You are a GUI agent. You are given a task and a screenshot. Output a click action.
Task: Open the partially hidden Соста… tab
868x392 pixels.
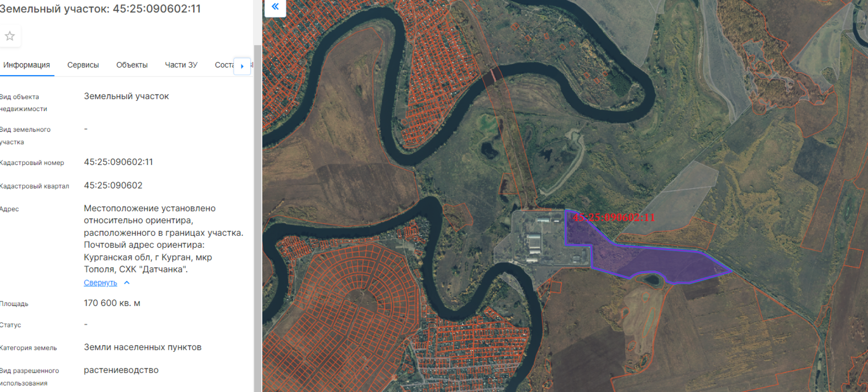224,65
